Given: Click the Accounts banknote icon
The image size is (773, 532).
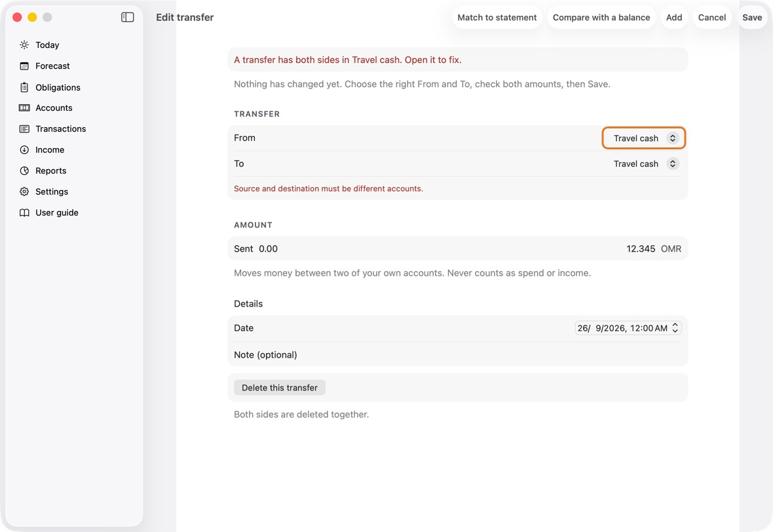Looking at the screenshot, I should [x=24, y=108].
